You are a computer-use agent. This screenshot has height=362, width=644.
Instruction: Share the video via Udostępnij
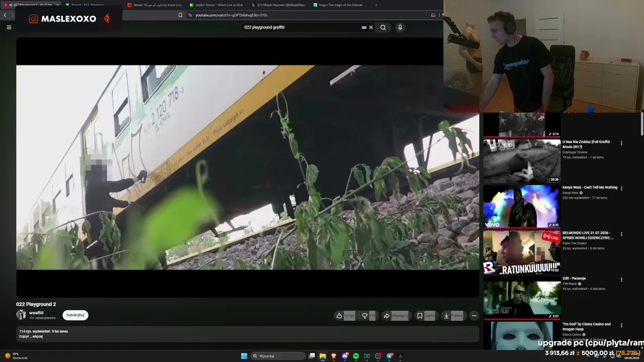(395, 316)
